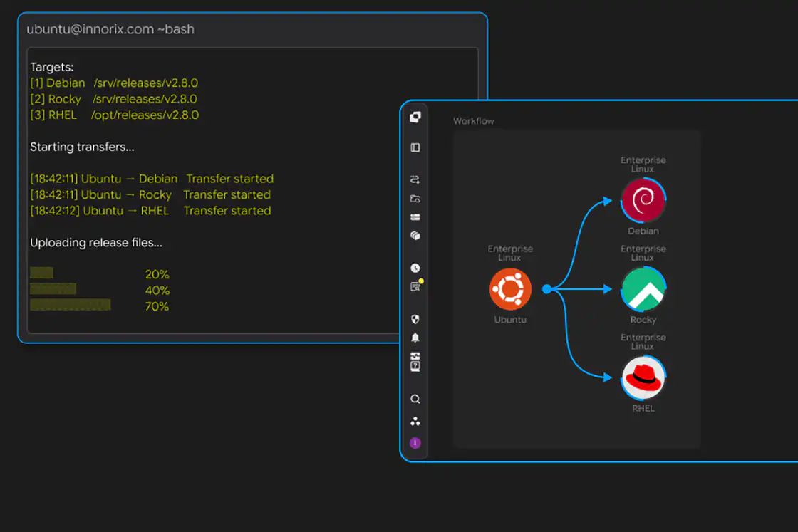Click the 'Enterprise Linux' label above Rocky
This screenshot has height=532, width=798.
[x=643, y=253]
